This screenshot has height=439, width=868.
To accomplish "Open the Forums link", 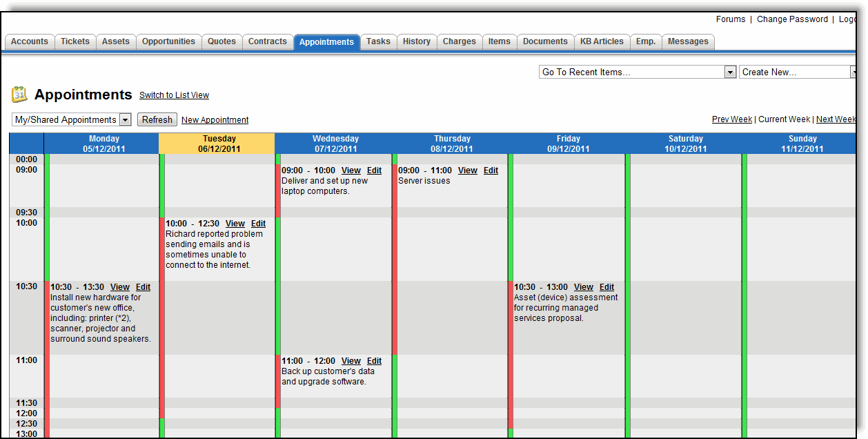I will click(x=730, y=19).
